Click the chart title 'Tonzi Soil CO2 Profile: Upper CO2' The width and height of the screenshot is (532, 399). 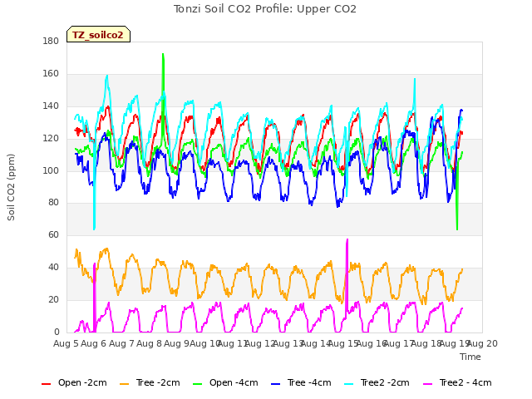tap(265, 9)
